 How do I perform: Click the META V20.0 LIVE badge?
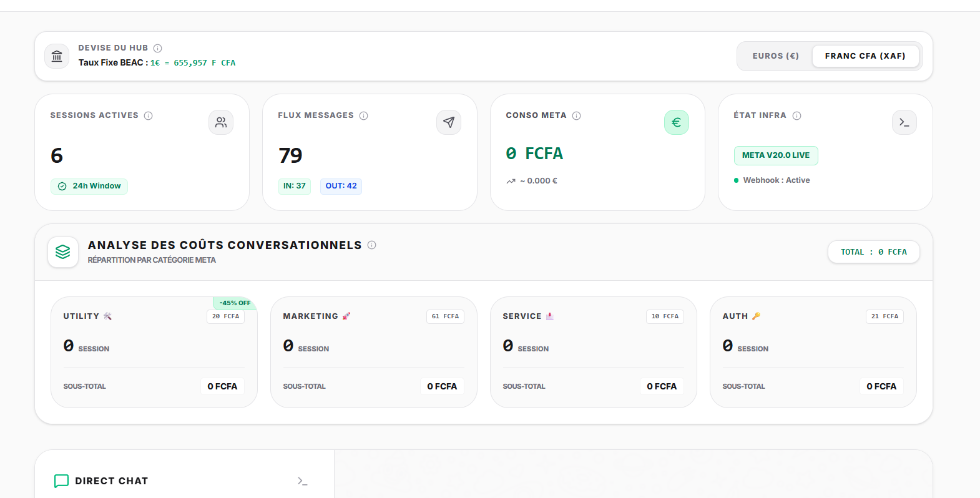click(x=776, y=155)
